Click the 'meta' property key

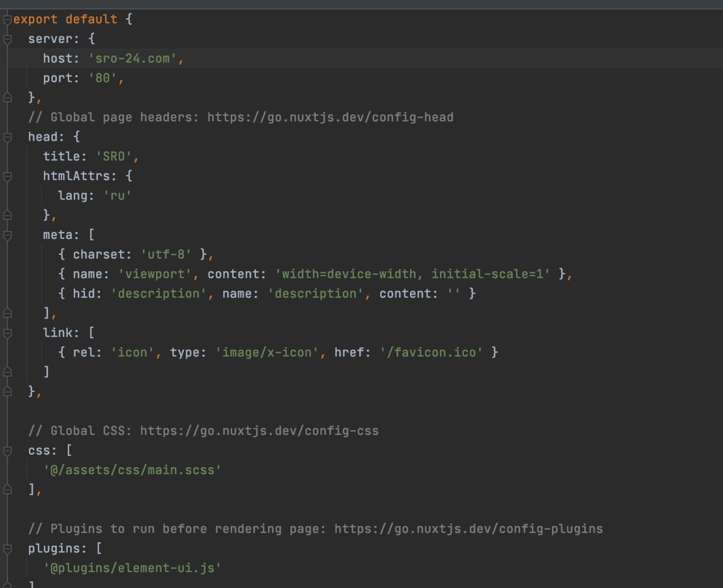pyautogui.click(x=58, y=235)
